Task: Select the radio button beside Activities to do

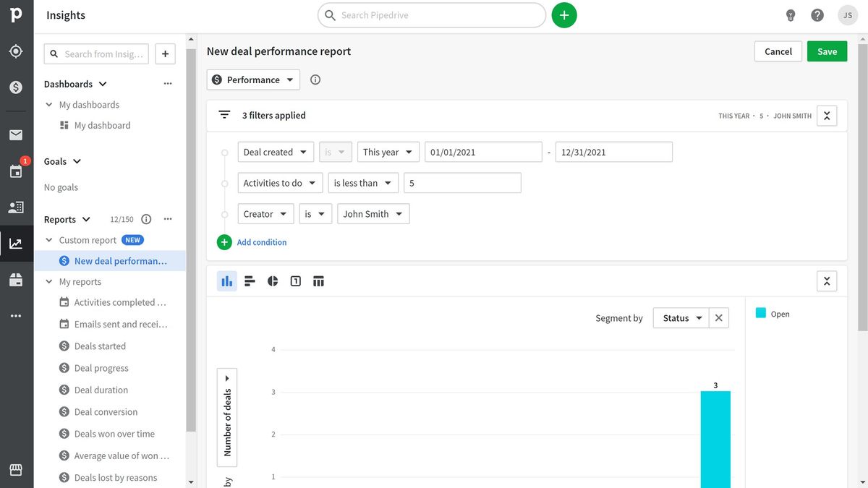Action: pyautogui.click(x=224, y=183)
